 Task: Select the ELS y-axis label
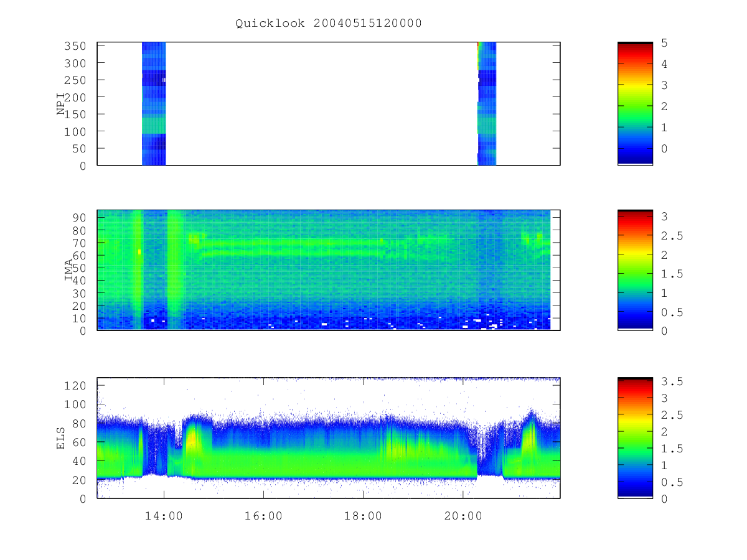pyautogui.click(x=62, y=438)
